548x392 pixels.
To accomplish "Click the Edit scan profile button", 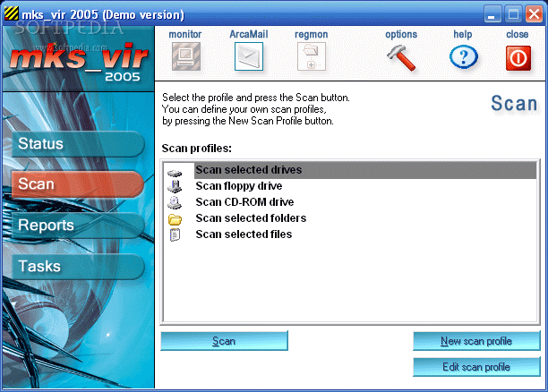I will point(476,367).
